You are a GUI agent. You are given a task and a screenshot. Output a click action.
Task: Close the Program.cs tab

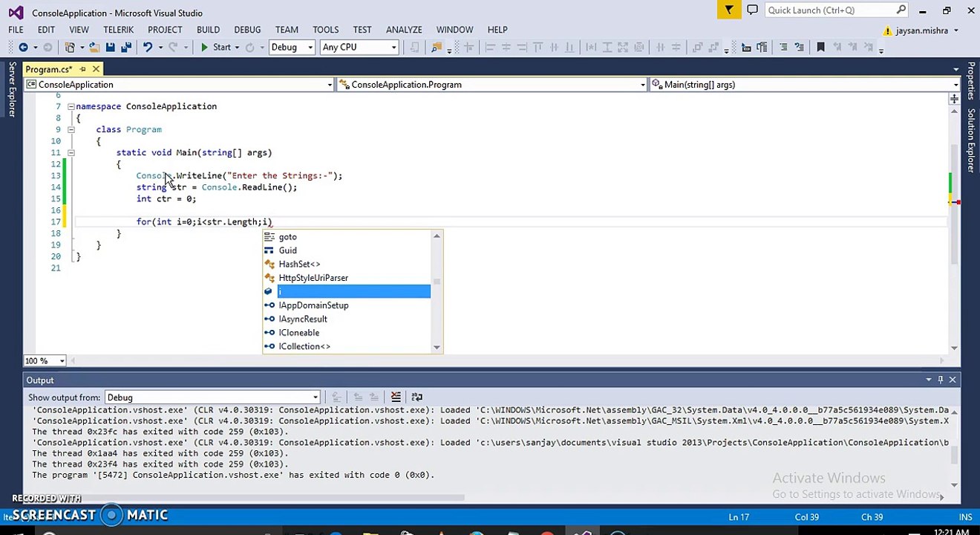click(96, 69)
